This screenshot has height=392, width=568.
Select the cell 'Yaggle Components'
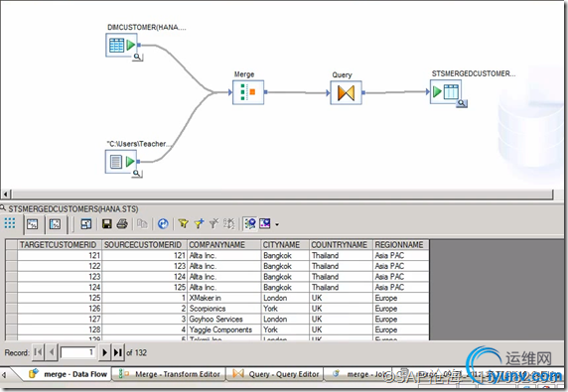[x=223, y=329]
